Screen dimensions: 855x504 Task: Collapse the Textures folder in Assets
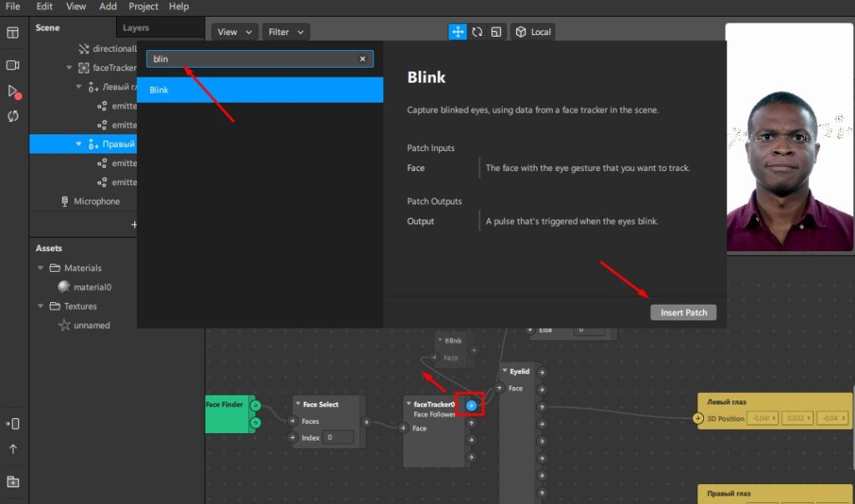(x=41, y=306)
